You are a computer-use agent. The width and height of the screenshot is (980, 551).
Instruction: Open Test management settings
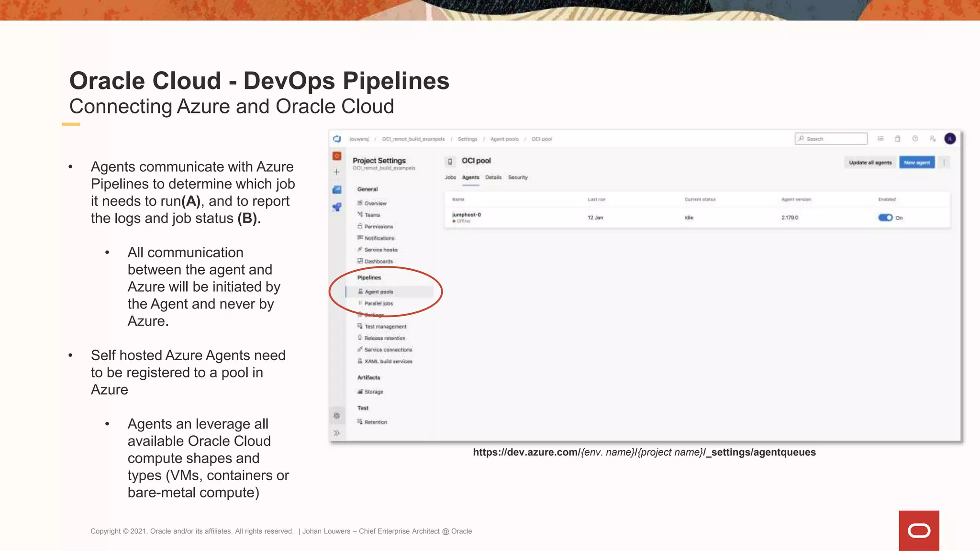(385, 327)
